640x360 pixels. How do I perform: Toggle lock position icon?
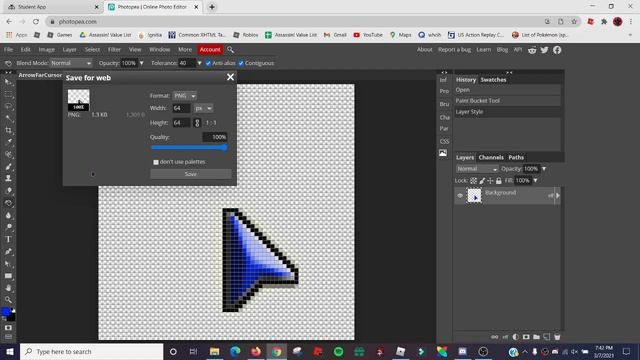[x=490, y=180]
